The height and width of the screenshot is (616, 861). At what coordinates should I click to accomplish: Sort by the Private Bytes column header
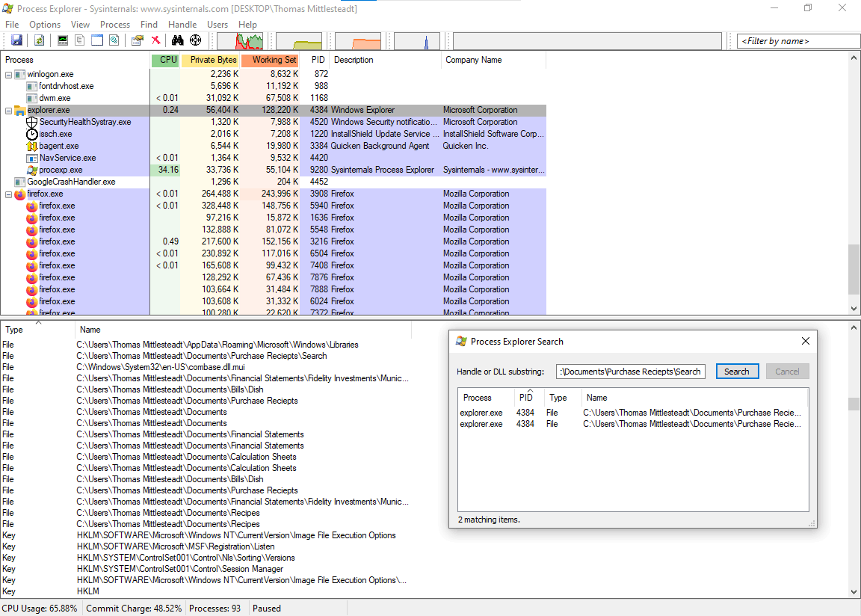coord(210,60)
